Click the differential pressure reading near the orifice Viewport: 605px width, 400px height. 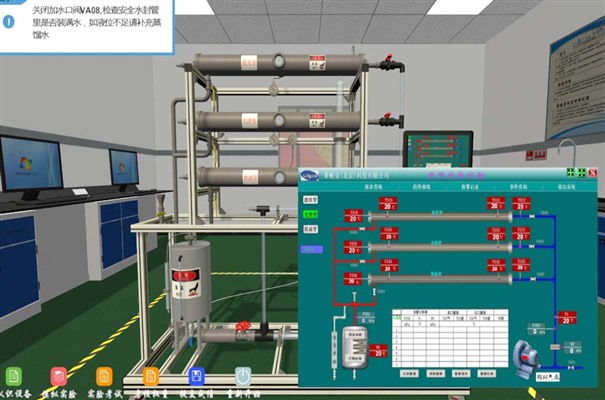click(573, 348)
